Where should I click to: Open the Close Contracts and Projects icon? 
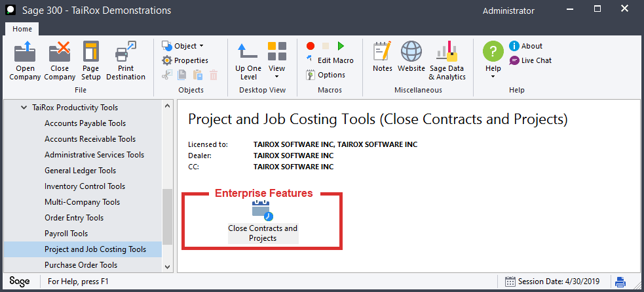click(x=263, y=211)
